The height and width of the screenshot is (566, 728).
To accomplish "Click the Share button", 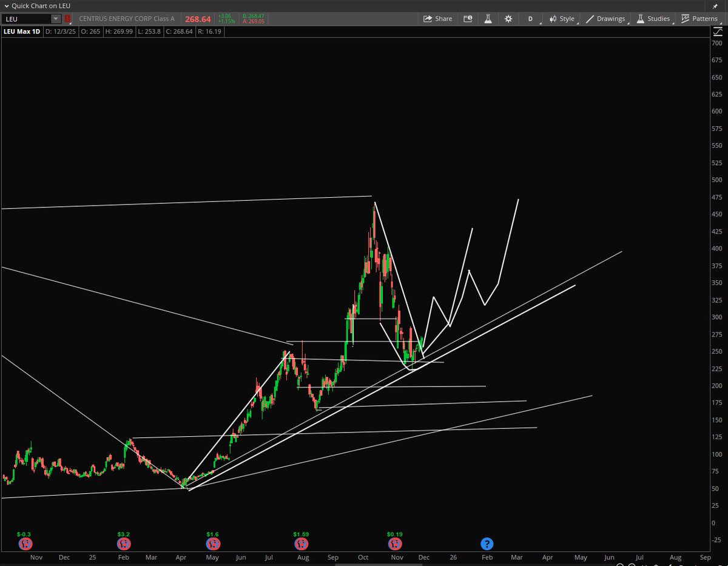I will (438, 19).
